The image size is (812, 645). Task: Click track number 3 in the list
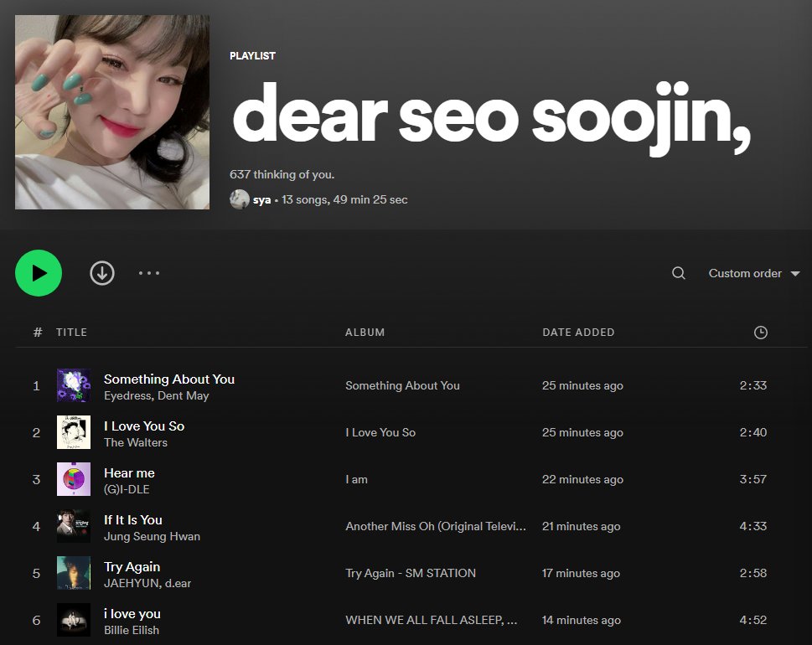coord(36,479)
